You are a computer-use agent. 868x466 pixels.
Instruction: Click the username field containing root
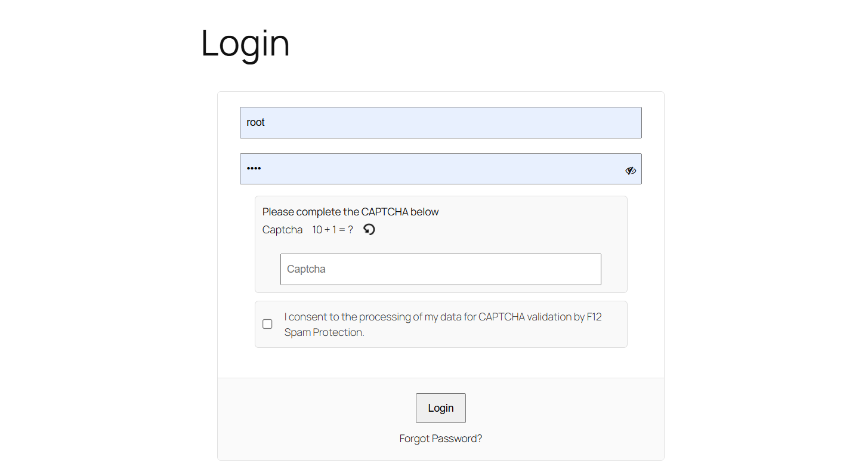coord(440,122)
